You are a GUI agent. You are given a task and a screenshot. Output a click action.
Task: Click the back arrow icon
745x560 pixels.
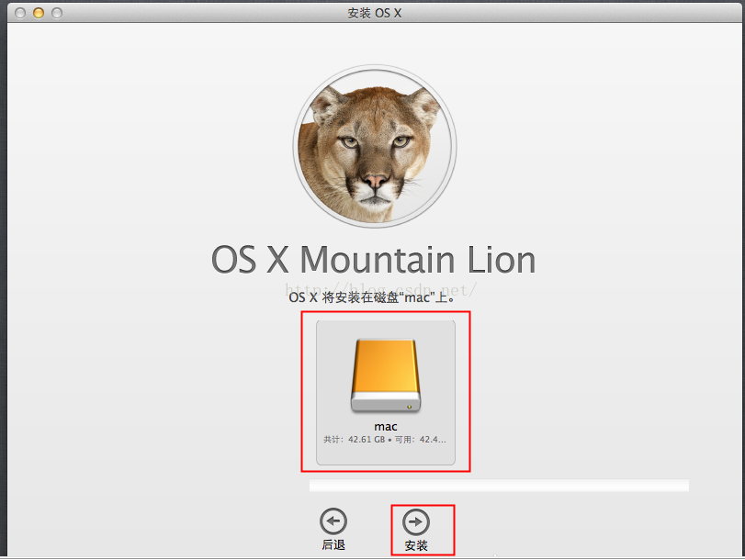(x=333, y=522)
